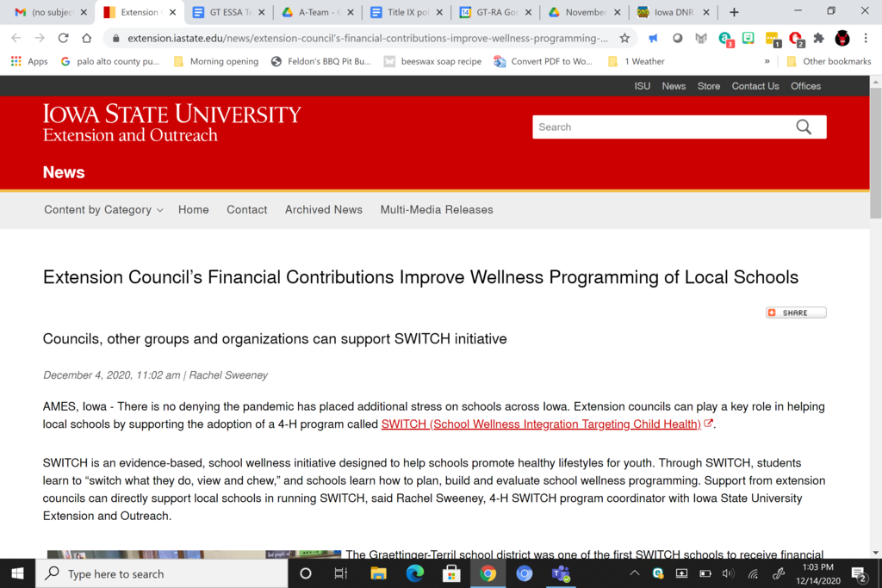Click the SHARE button
The height and width of the screenshot is (588, 882).
tap(796, 313)
